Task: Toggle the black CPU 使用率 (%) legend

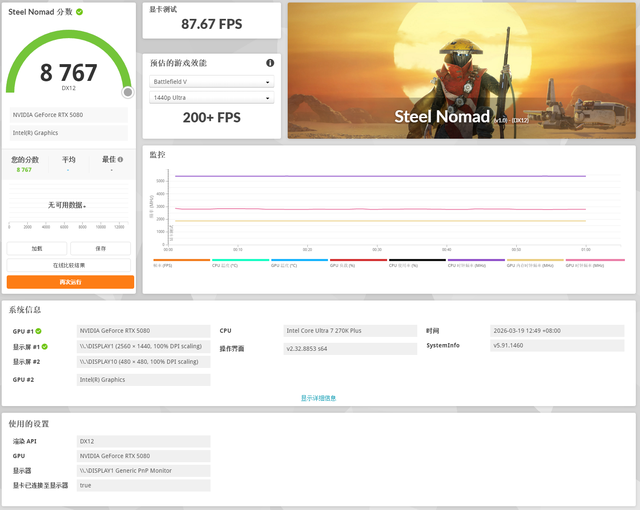Action: click(x=417, y=263)
